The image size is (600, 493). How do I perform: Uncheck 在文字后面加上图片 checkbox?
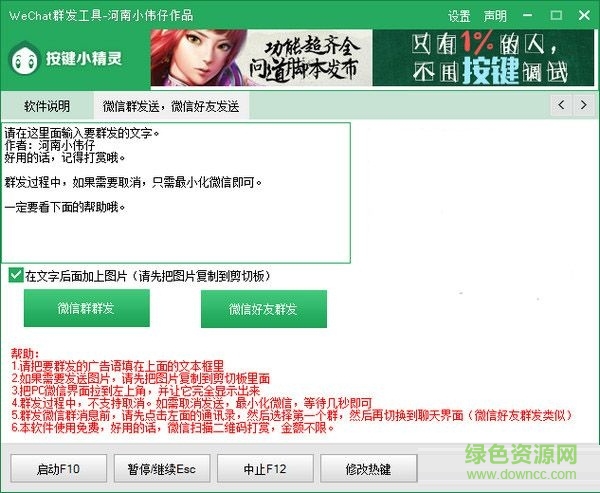click(x=16, y=275)
